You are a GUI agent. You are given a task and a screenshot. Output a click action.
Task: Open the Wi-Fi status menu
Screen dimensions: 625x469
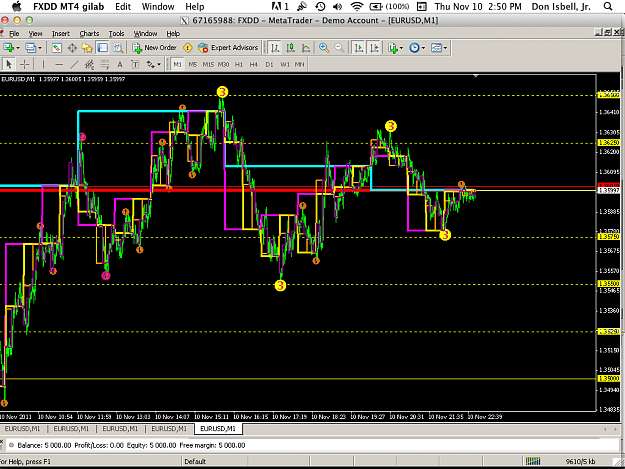356,7
